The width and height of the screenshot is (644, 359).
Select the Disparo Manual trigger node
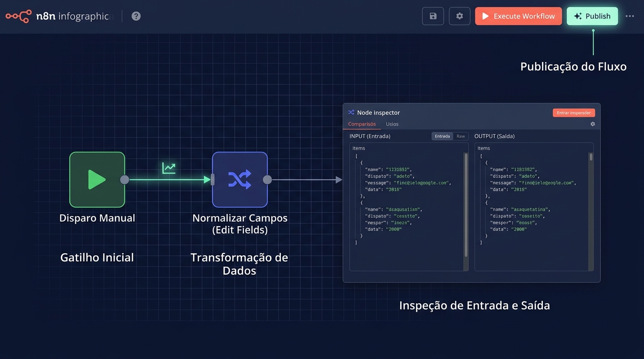click(97, 179)
